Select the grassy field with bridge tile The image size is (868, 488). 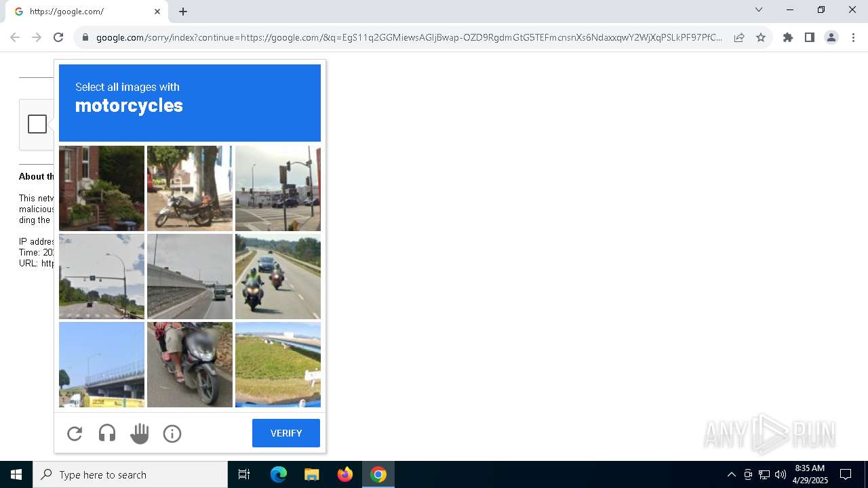tap(278, 365)
